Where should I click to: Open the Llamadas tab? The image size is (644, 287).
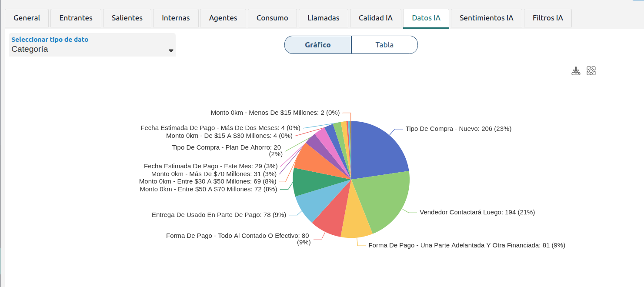[324, 18]
